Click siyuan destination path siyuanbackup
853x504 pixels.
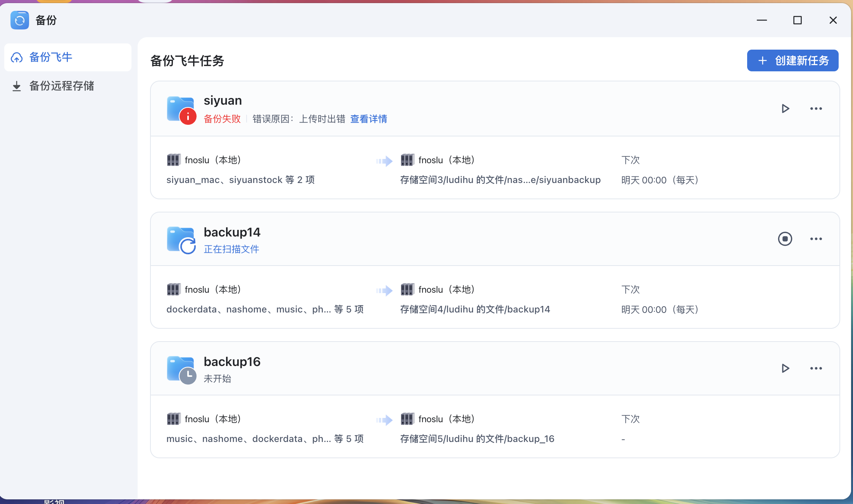point(500,180)
